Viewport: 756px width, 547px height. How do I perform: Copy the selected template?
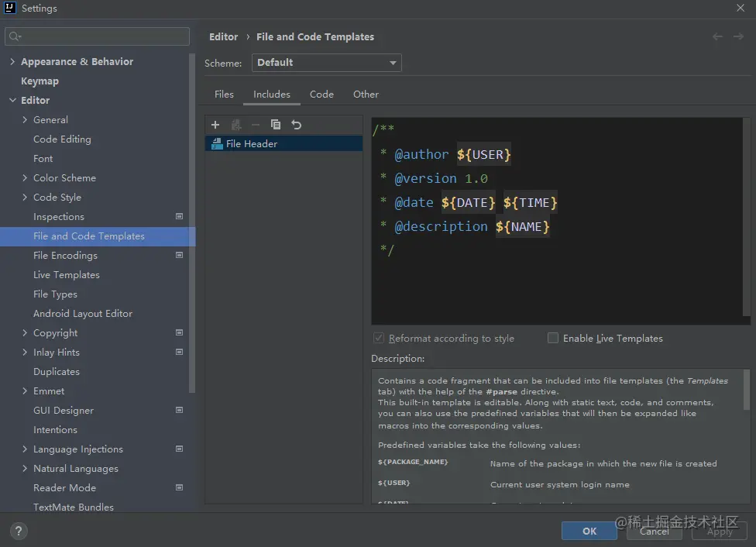[275, 125]
